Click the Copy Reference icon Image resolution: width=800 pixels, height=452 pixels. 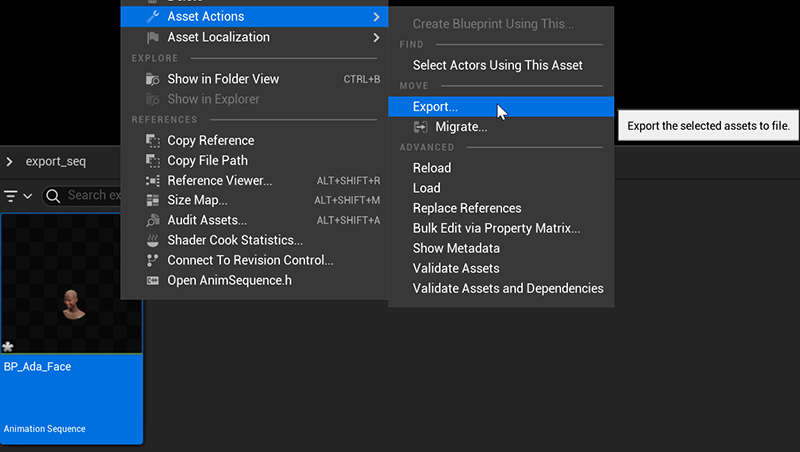(x=153, y=140)
